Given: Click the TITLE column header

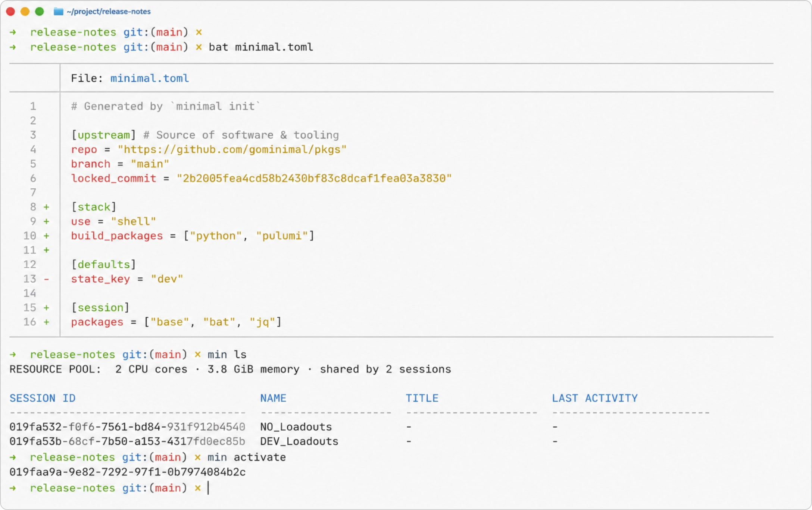Looking at the screenshot, I should [422, 398].
